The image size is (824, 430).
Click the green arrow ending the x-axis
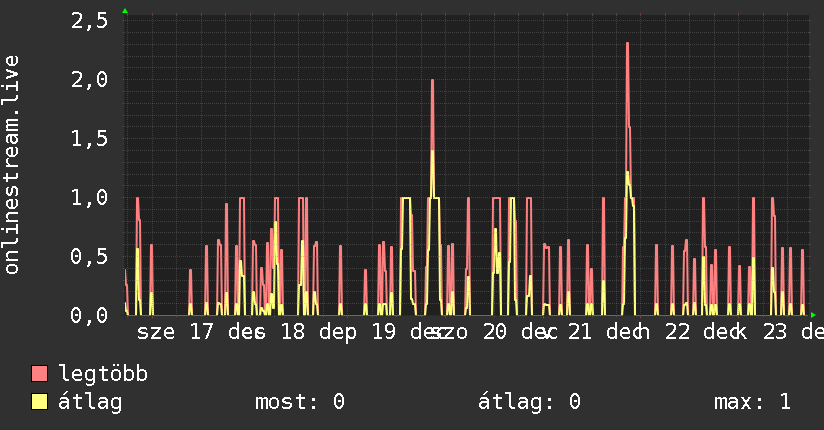tap(813, 315)
